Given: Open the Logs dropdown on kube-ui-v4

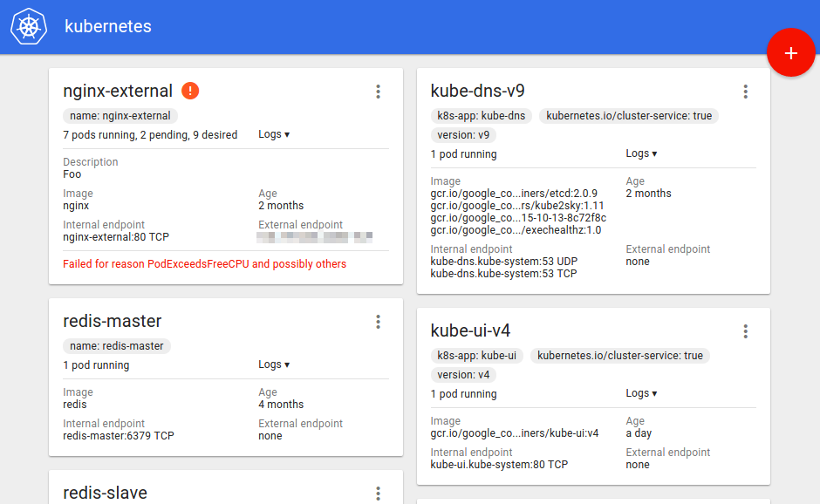Looking at the screenshot, I should [x=642, y=393].
